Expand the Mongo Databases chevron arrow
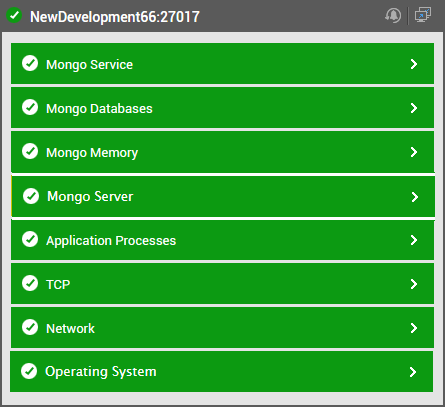The height and width of the screenshot is (407, 445). [414, 108]
